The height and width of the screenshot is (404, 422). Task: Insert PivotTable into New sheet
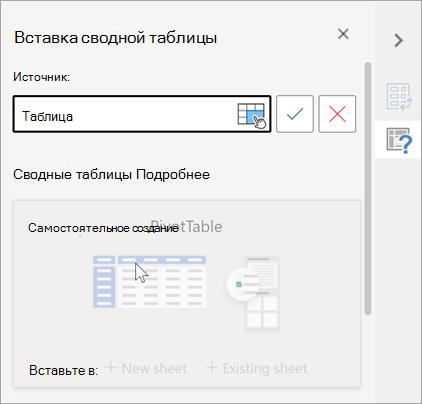point(146,368)
